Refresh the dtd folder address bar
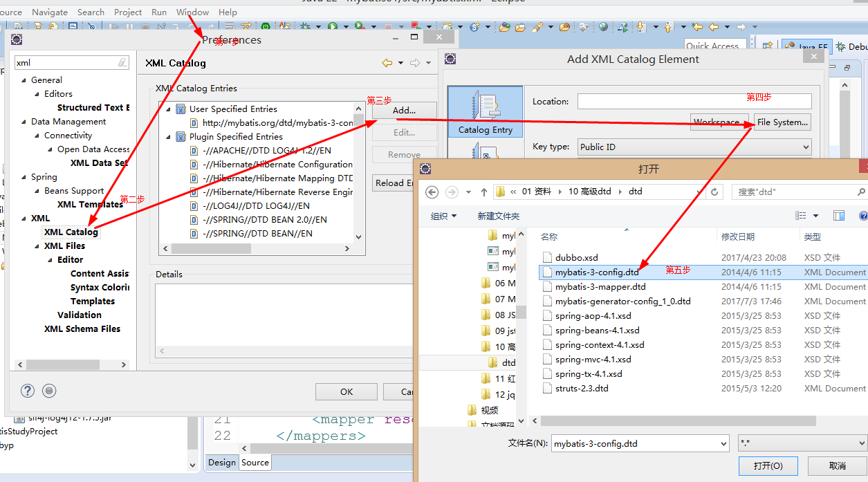The image size is (868, 482). click(x=714, y=192)
